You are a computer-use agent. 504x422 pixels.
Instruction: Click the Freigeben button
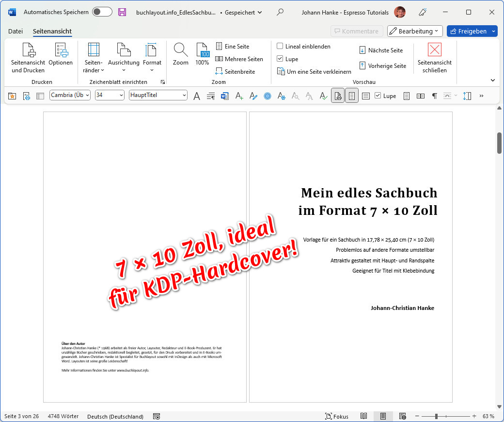[468, 31]
